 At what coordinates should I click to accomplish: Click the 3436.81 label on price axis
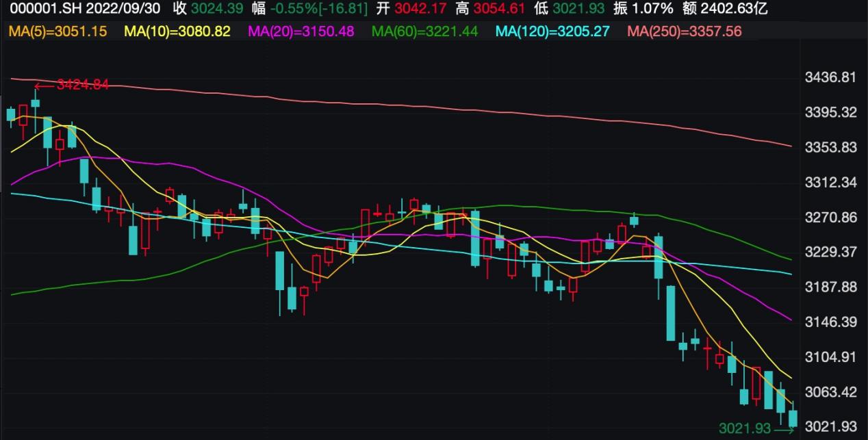click(x=829, y=77)
